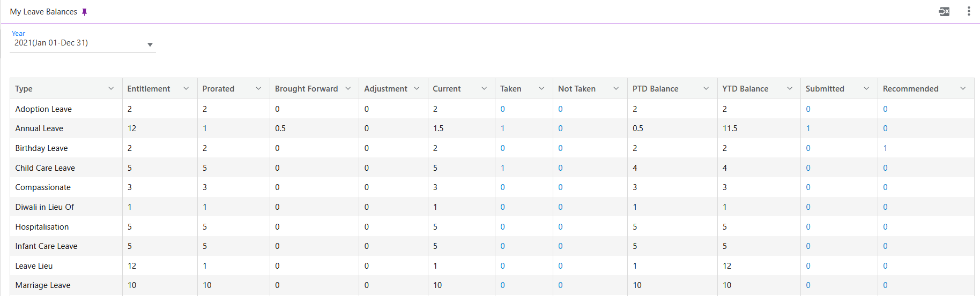Click Adoption Leave not taken value
The width and height of the screenshot is (980, 296).
560,109
